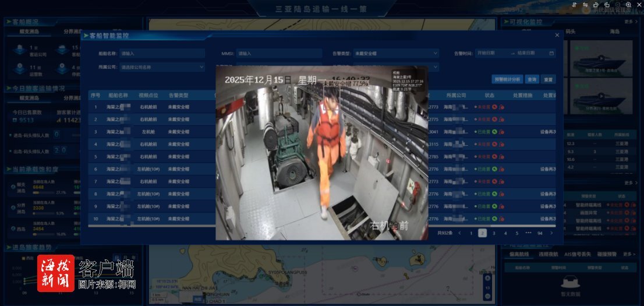Flip the preview image vertically
644x306 pixels.
coord(574,5)
